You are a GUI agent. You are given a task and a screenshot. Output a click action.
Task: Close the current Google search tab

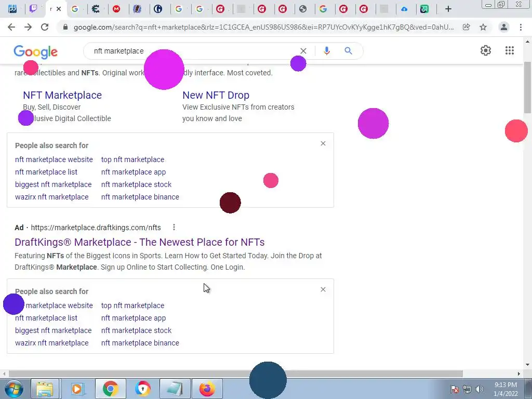coord(59,9)
